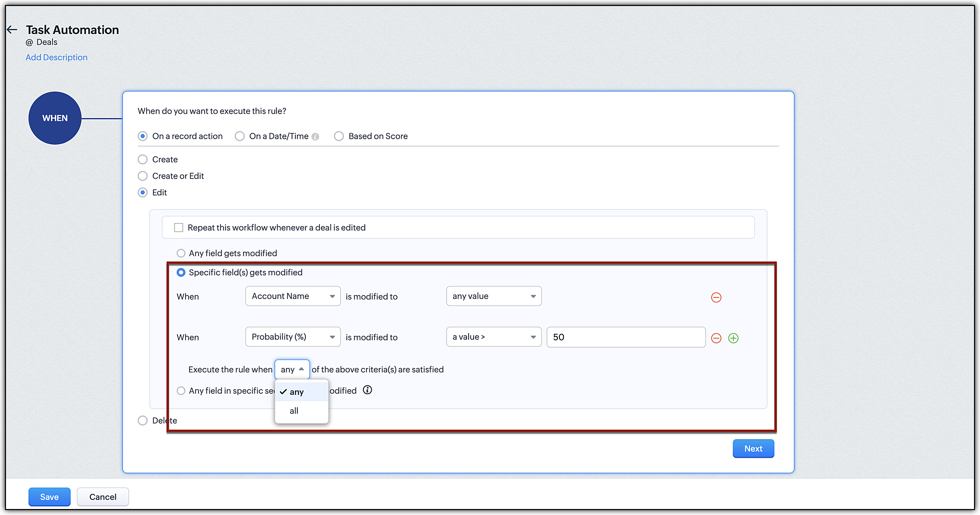Remove the Account Name criteria row
The image size is (980, 515).
pos(716,297)
